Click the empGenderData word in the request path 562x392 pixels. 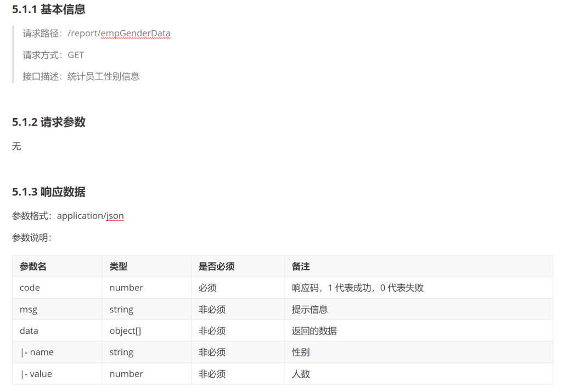click(x=136, y=33)
